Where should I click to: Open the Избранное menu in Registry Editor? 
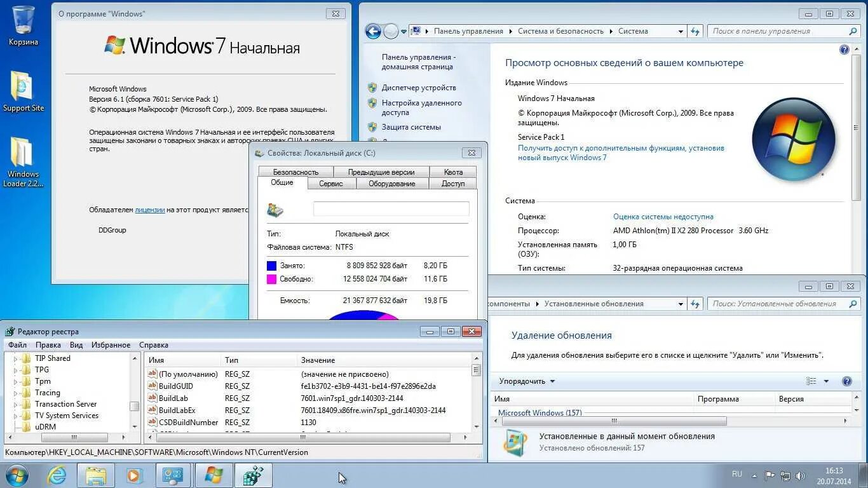tap(111, 345)
